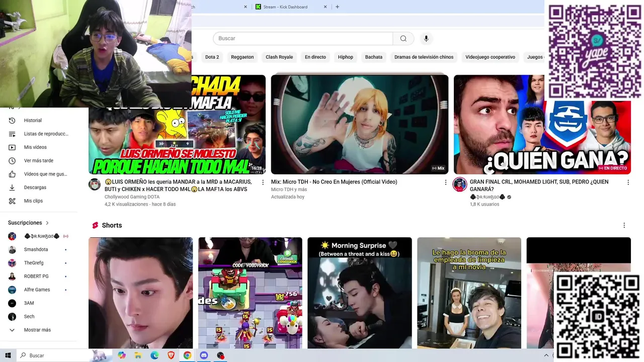Open options menu for GRAN FINAL CRL video
Image resolution: width=644 pixels, height=362 pixels.
[628, 183]
